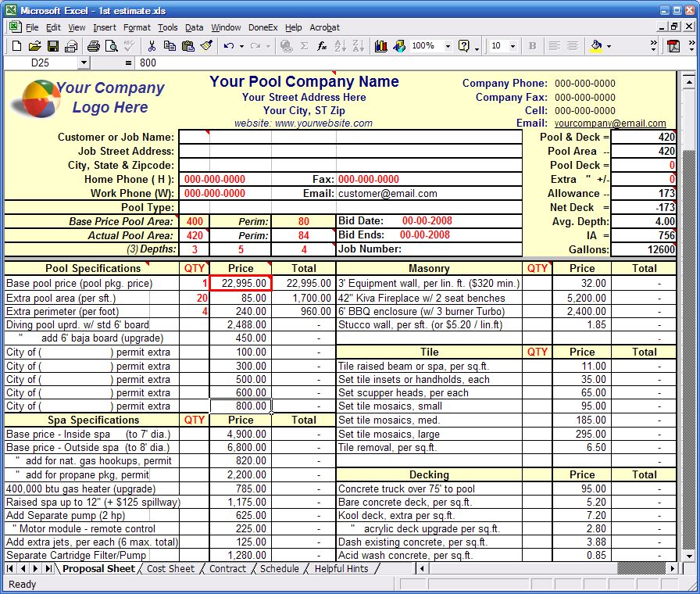The image size is (700, 594).
Task: Switch to the Cost Sheet tab
Action: coord(170,568)
